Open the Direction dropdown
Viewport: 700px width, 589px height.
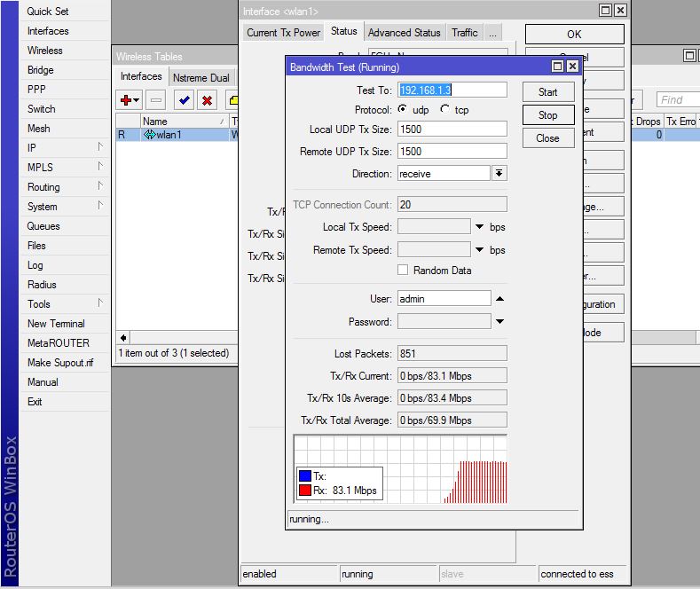click(x=499, y=173)
